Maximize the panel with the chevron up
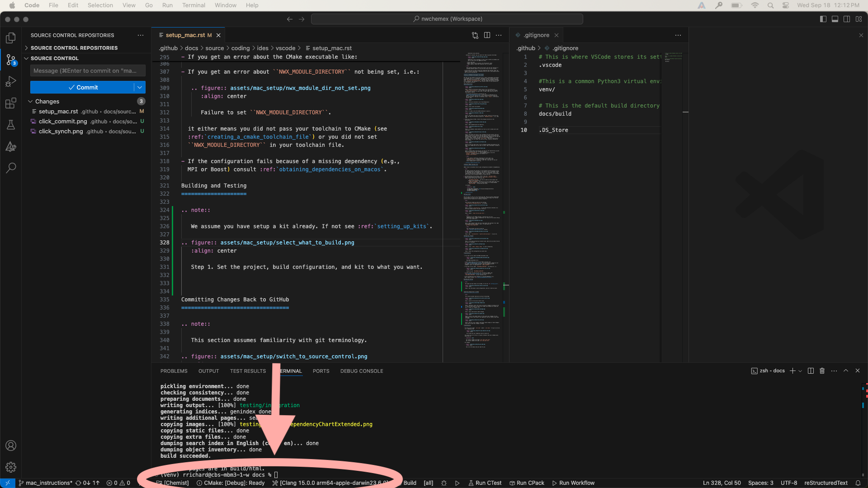Viewport: 868px width, 488px height. pos(846,371)
